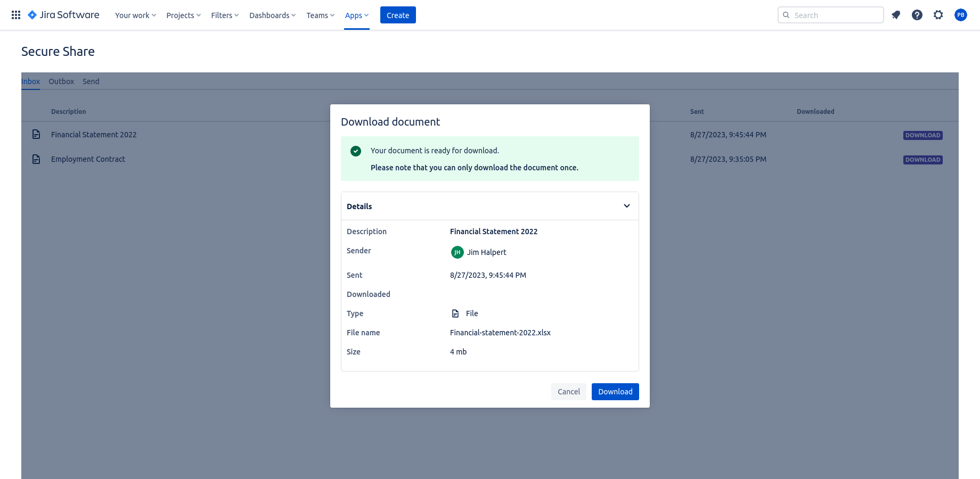Open the Filters dropdown
The height and width of the screenshot is (479, 980).
pyautogui.click(x=225, y=15)
